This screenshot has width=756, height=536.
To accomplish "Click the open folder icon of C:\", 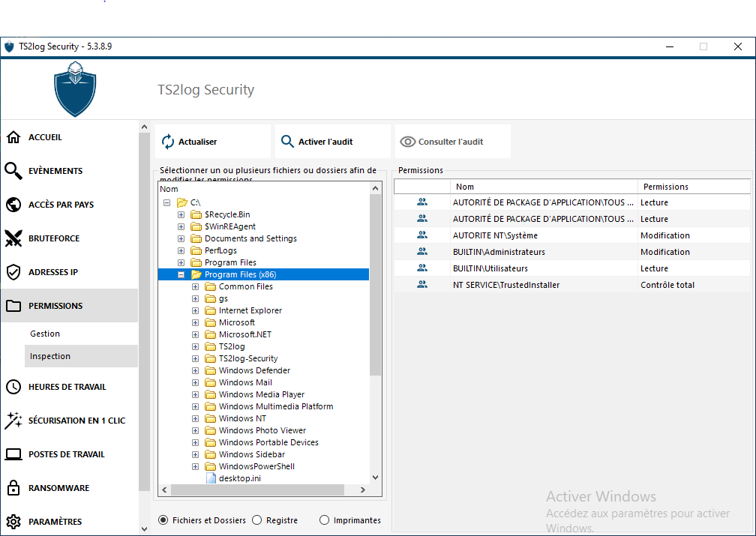I will pos(181,202).
